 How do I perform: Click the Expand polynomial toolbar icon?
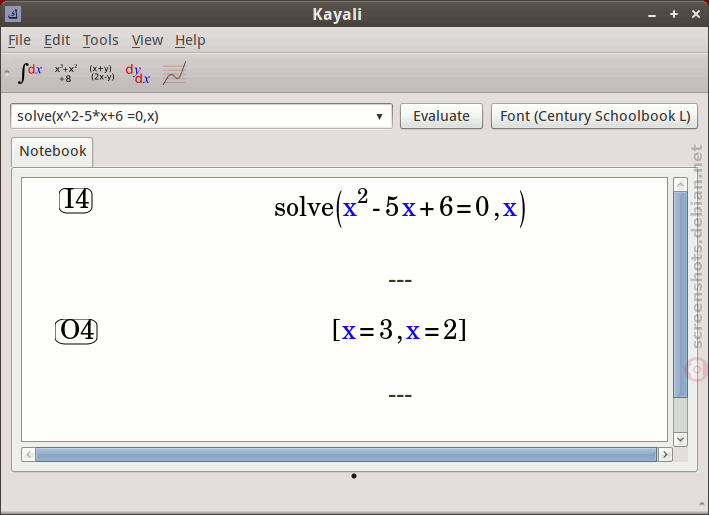tap(66, 73)
